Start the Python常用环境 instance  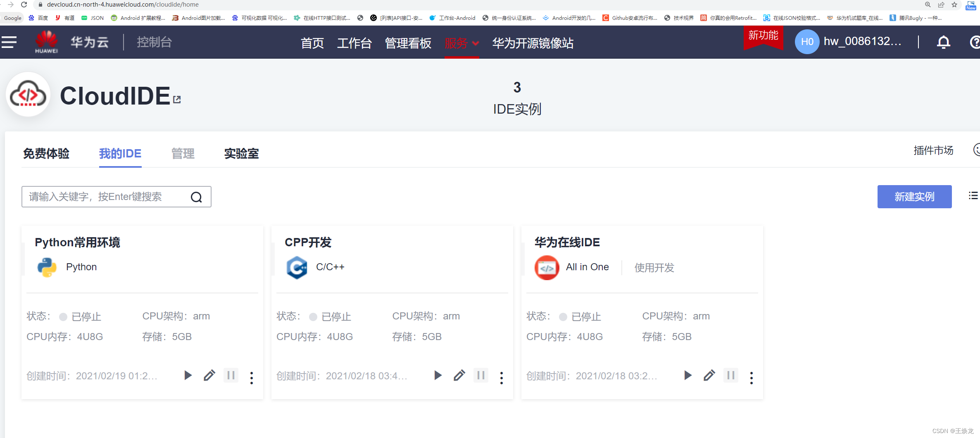point(188,375)
